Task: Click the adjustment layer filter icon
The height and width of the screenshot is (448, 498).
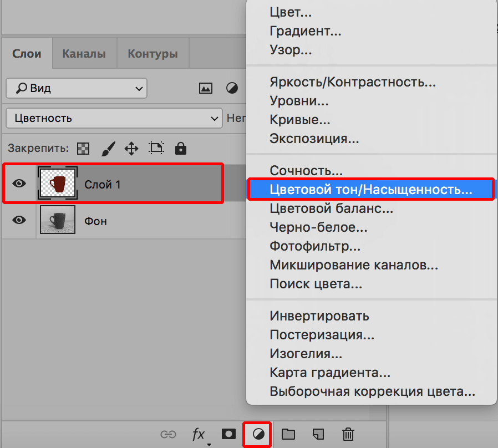Action: (232, 88)
